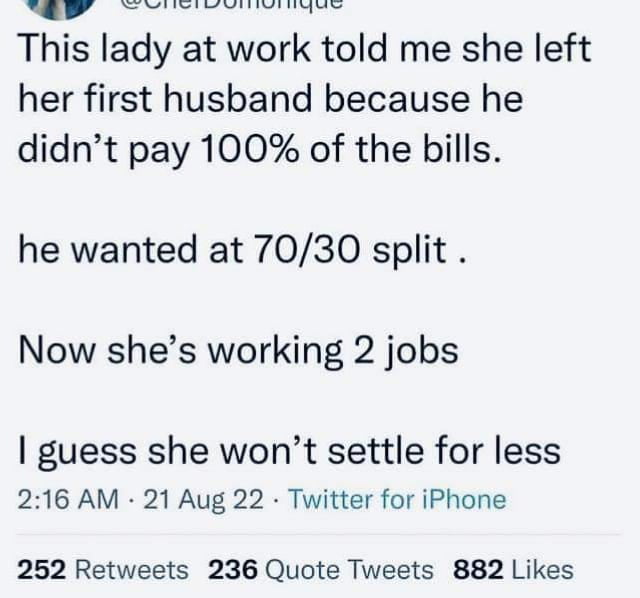640x598 pixels.
Task: Click the line 'her first husband because he'
Action: (270, 98)
